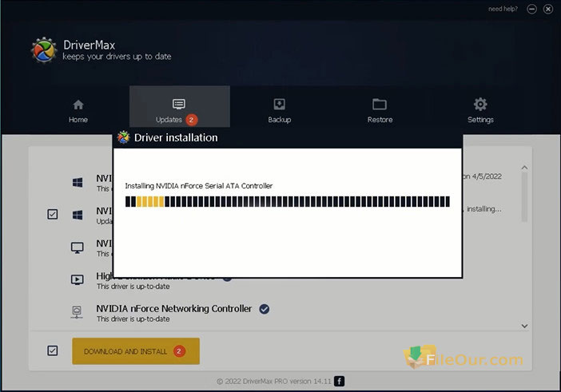Click the scroll up arrow of driver list
Viewport: 561px width, 392px height.
(524, 167)
